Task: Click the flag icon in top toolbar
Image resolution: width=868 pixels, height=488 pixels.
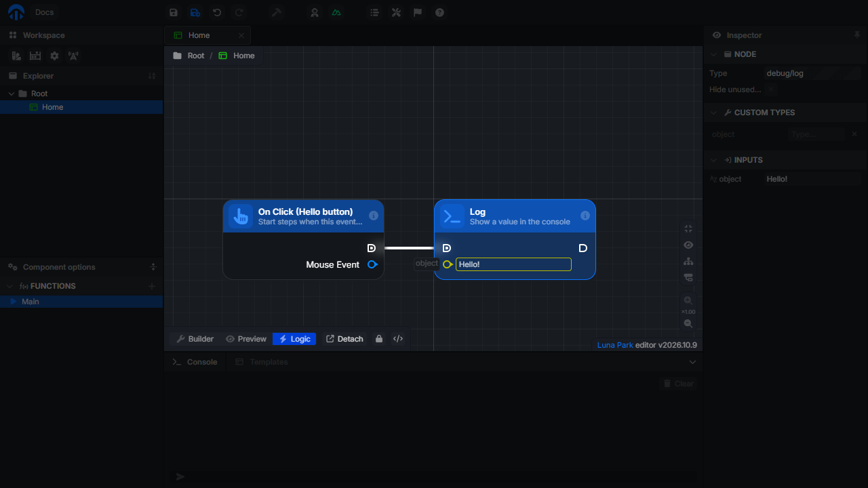Action: [x=418, y=12]
